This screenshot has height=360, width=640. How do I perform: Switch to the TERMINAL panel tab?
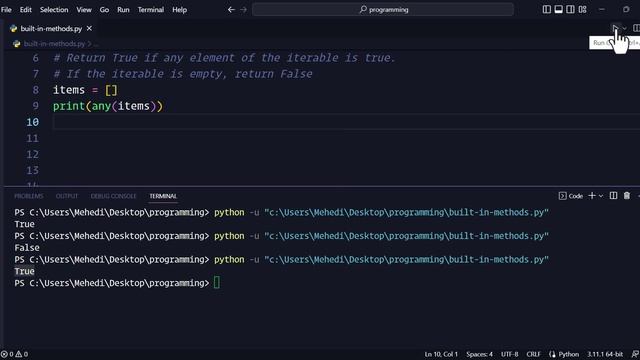[x=163, y=196]
